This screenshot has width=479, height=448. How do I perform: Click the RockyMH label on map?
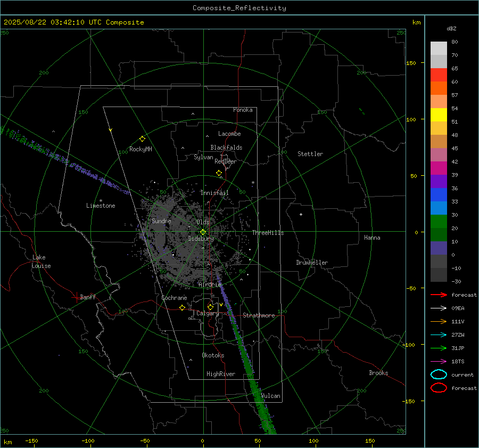[x=141, y=149]
